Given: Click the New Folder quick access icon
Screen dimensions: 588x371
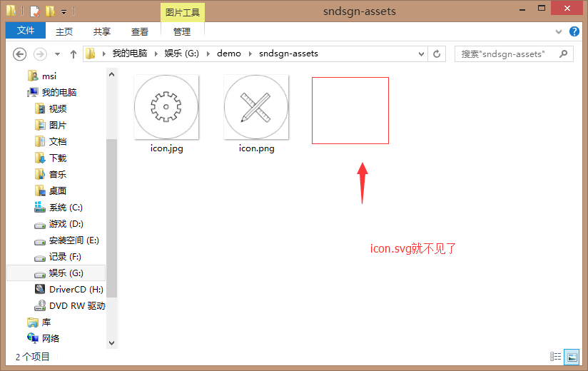Looking at the screenshot, I should pos(50,11).
